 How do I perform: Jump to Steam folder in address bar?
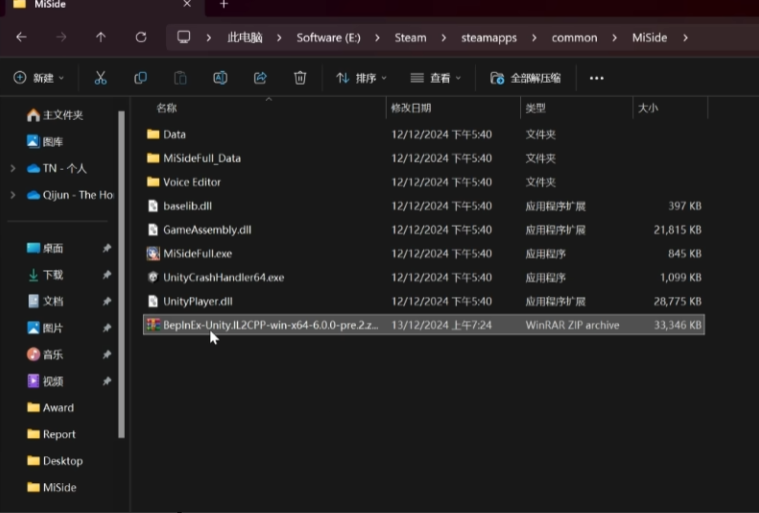[410, 38]
